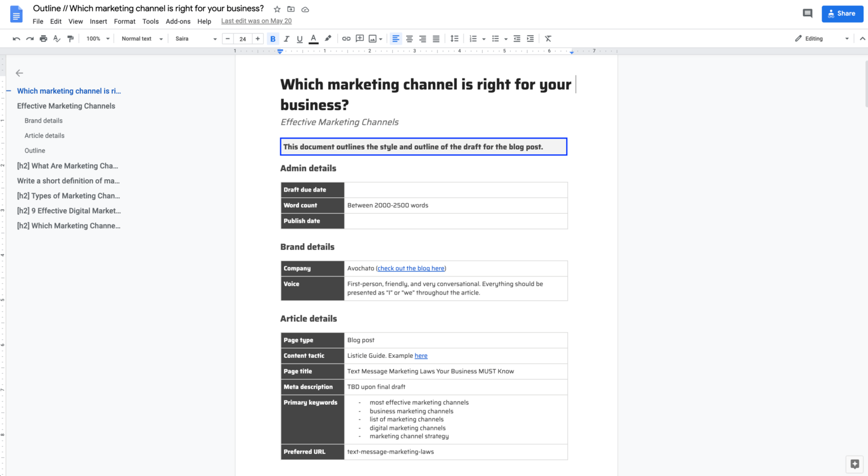Open 'Last edit was on May 20' history

coord(257,21)
